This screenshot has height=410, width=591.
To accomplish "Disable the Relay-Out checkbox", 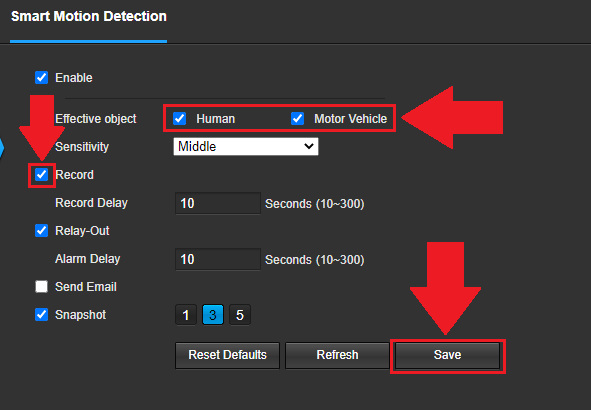I will coord(41,231).
